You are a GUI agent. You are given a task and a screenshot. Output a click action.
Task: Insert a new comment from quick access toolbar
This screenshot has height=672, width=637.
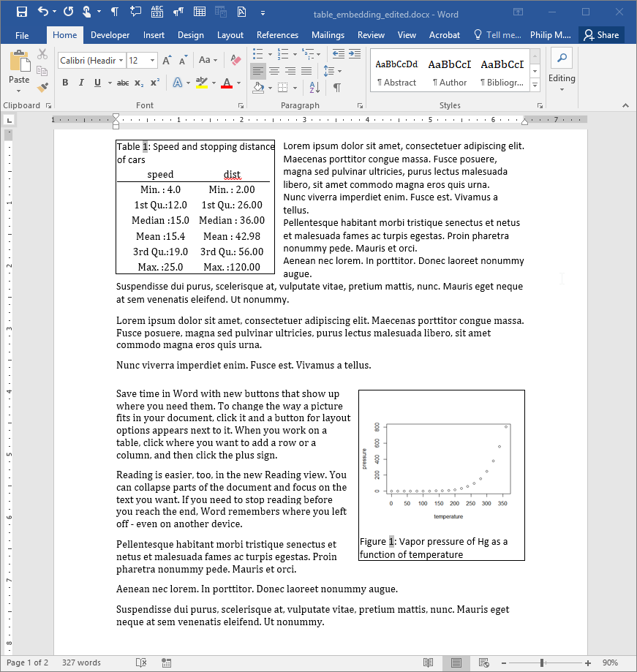tap(135, 12)
